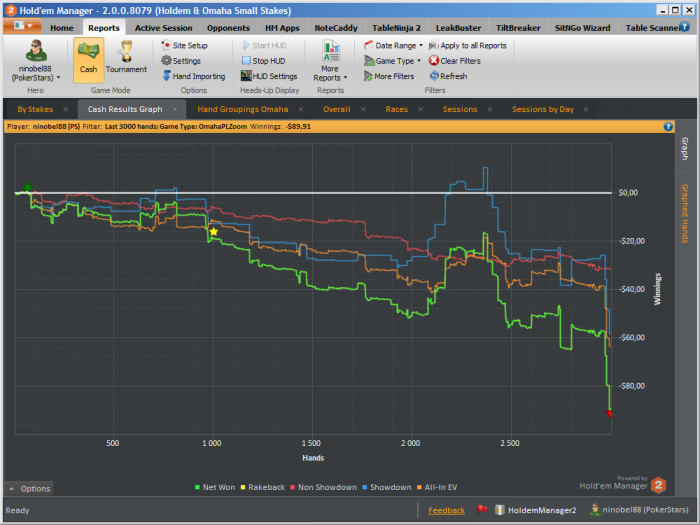
Task: Click Apply to all Reports
Action: [x=467, y=46]
